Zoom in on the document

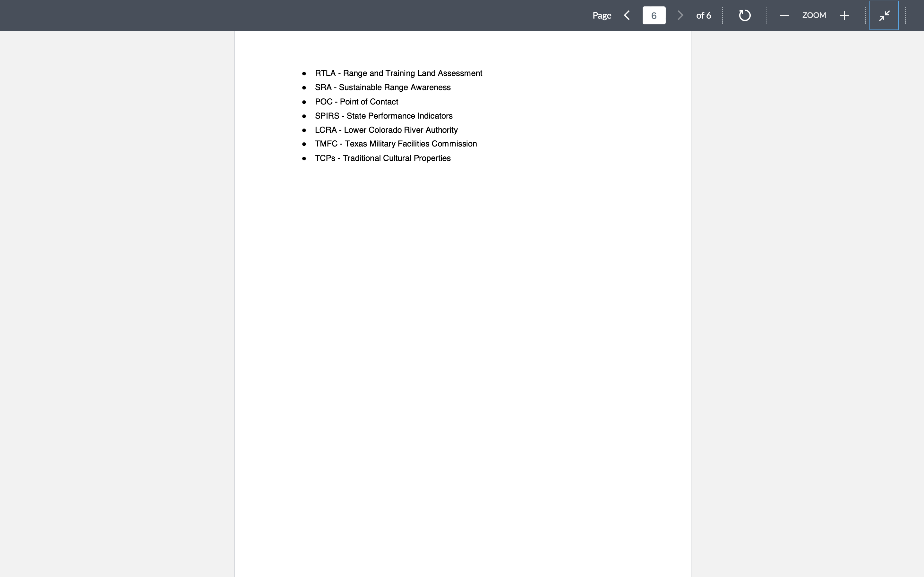pos(844,15)
